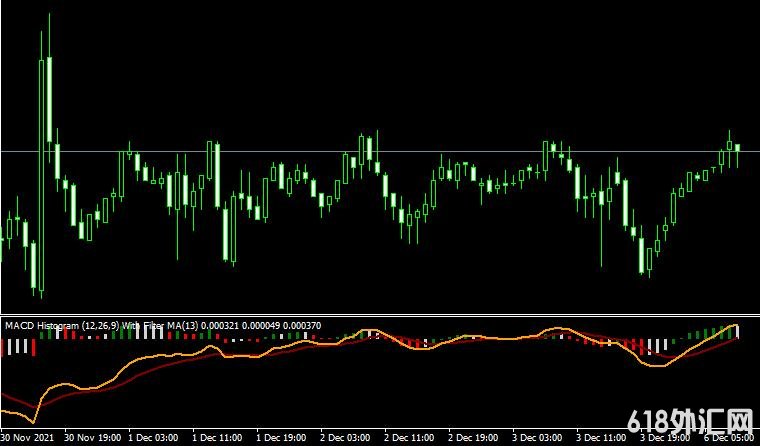Click the "6 Dec 05:00" time label
The image size is (760, 446).
pyautogui.click(x=730, y=437)
